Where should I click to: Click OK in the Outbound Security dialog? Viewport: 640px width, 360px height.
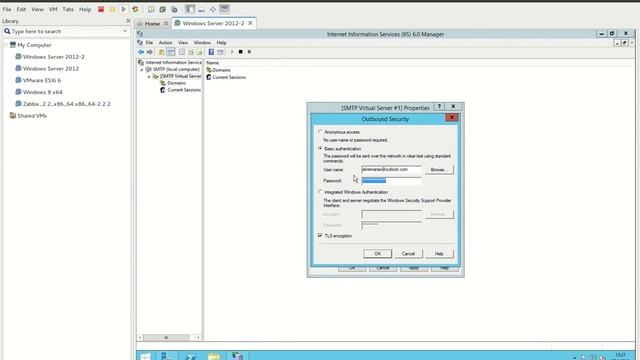pyautogui.click(x=378, y=253)
